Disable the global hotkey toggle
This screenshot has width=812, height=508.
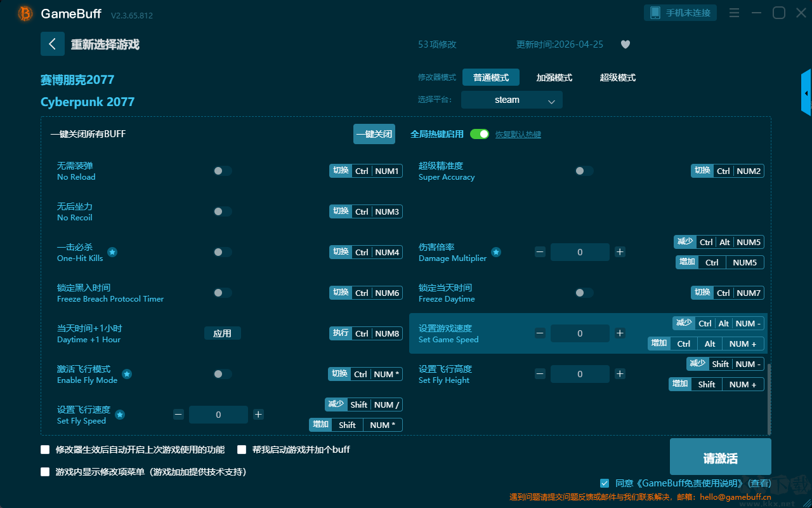point(480,134)
